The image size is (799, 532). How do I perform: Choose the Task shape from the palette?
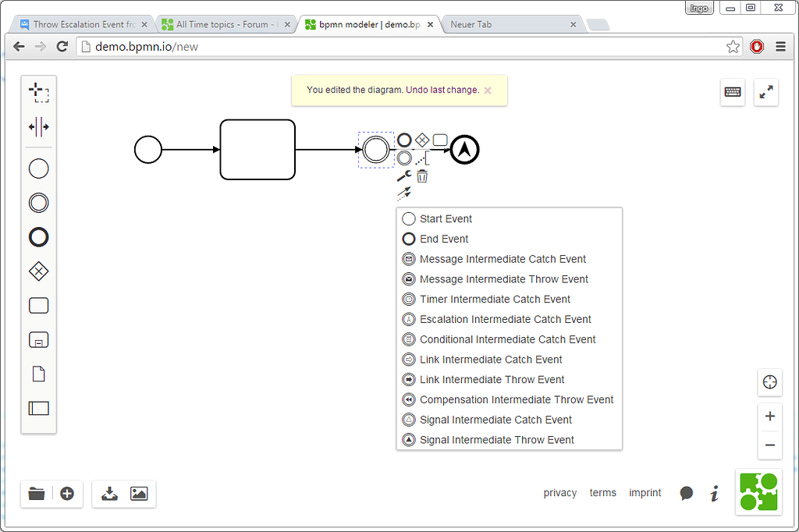pyautogui.click(x=38, y=305)
